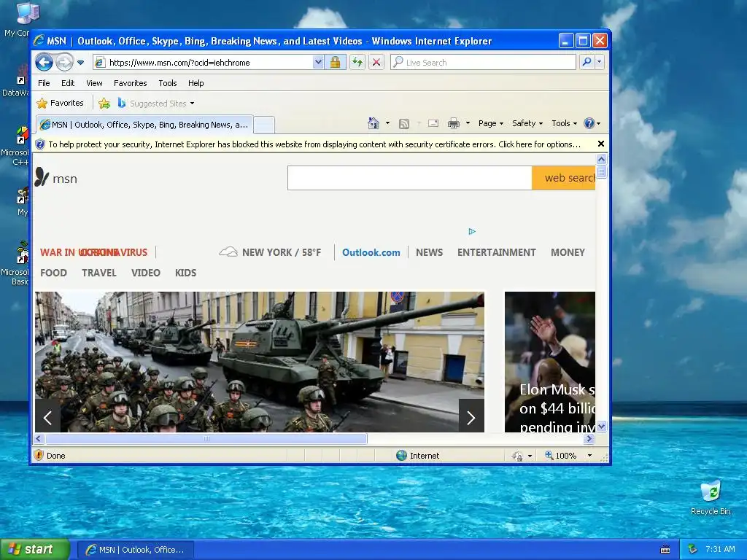Image resolution: width=747 pixels, height=560 pixels.
Task: Open the Favorites menu in menu bar
Action: 130,83
